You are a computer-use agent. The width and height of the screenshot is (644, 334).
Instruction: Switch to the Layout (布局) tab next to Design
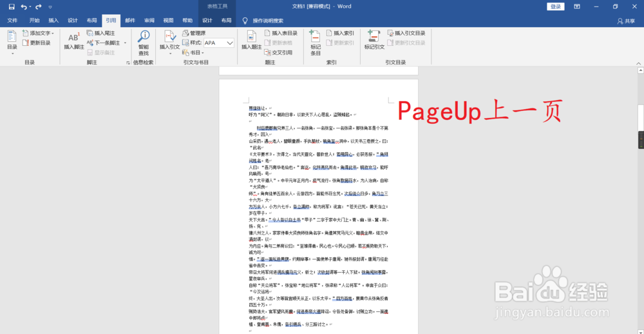[x=92, y=21]
